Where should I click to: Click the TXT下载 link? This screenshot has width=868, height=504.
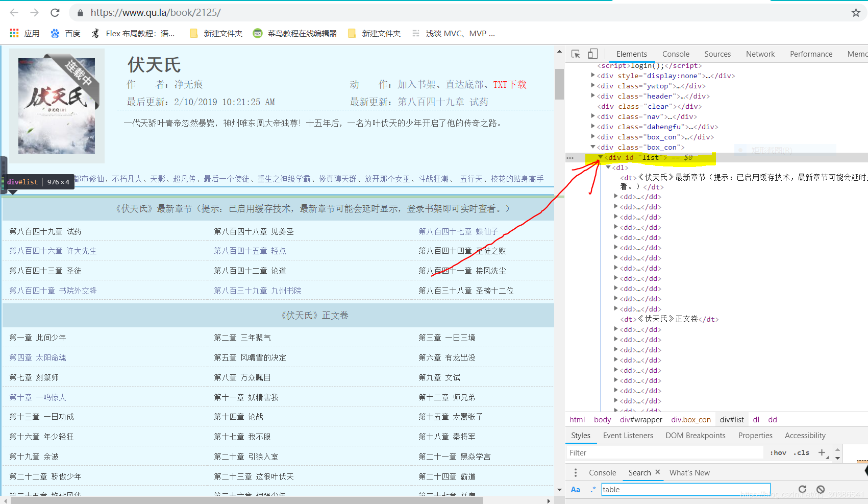(x=510, y=85)
